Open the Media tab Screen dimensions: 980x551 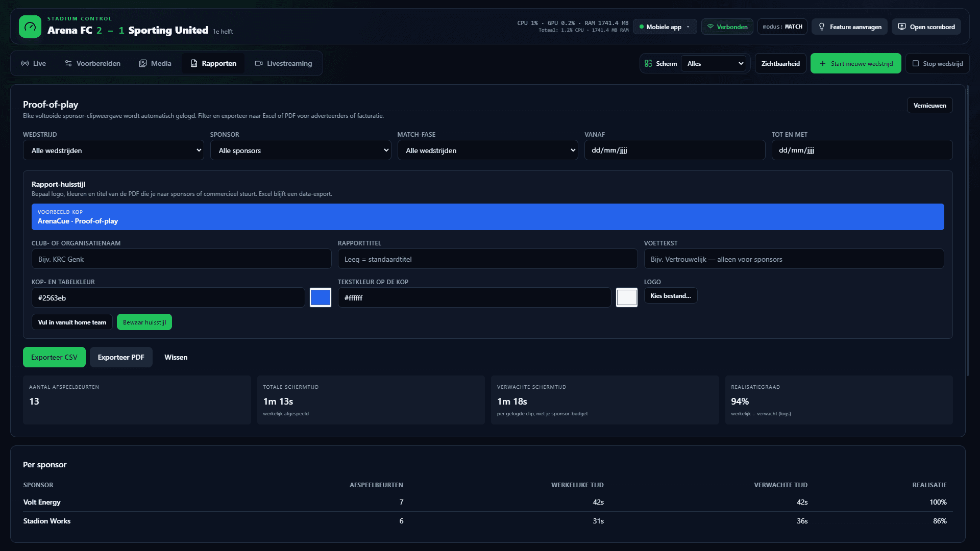pyautogui.click(x=155, y=63)
